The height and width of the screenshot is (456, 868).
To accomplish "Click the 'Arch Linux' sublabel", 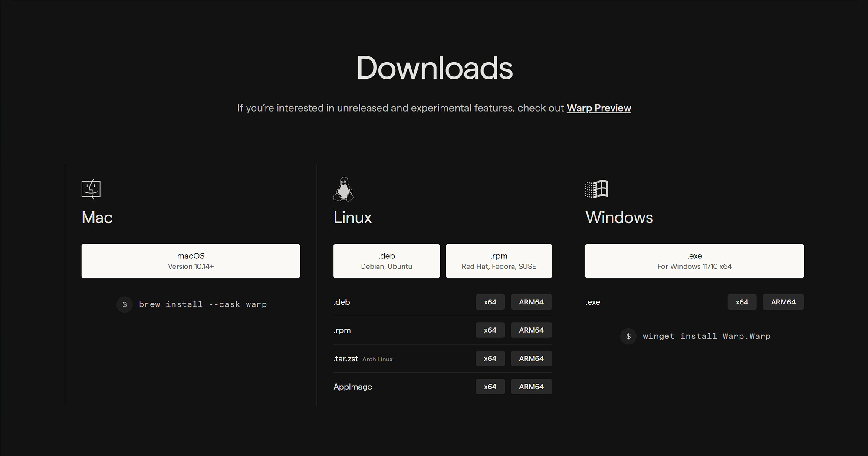I will 378,359.
